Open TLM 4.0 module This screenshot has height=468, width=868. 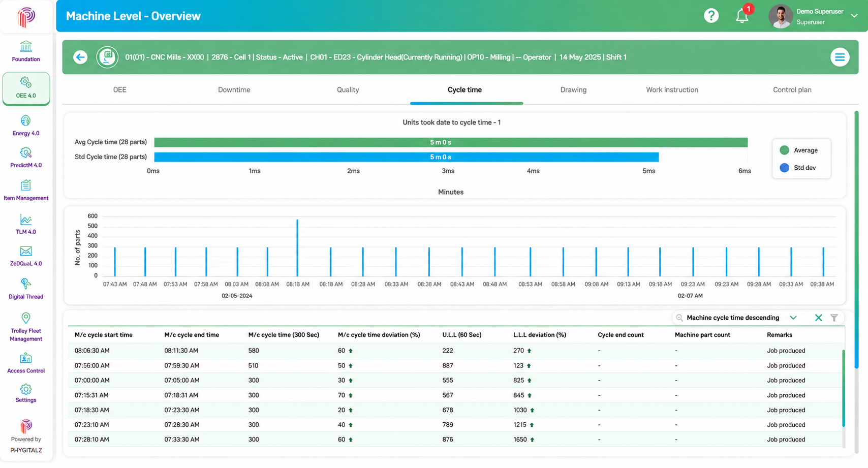click(26, 224)
